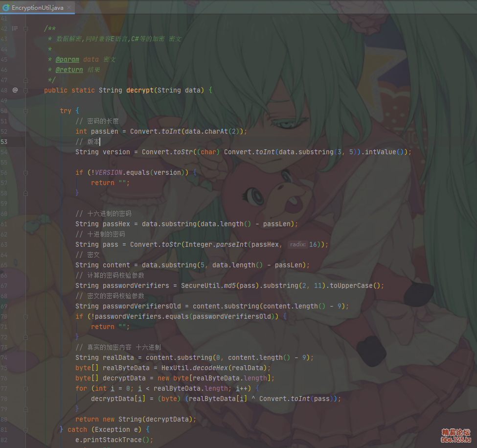Click 'decodeHex' method call on line 75
Viewport: 477px width, 448px height.
click(x=210, y=368)
